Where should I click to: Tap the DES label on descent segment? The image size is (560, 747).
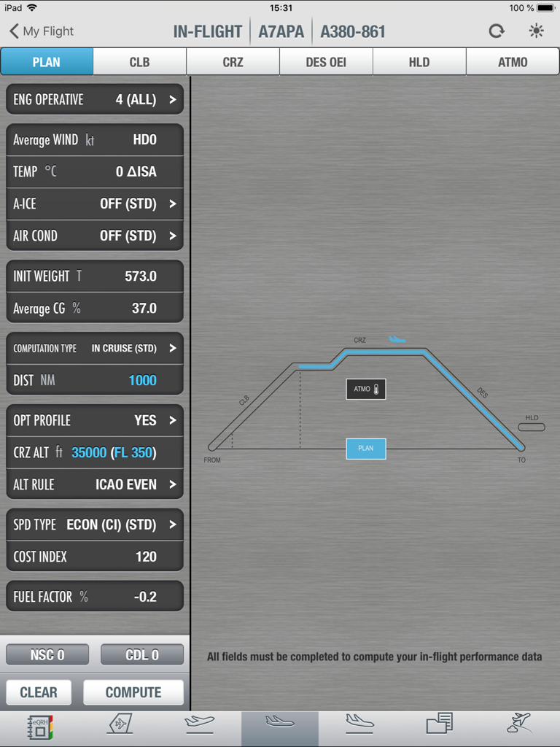[483, 392]
